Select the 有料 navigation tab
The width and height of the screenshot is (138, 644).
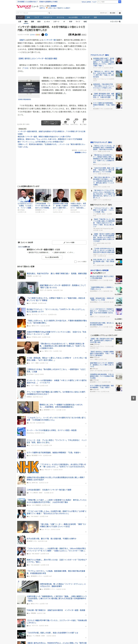(95, 17)
